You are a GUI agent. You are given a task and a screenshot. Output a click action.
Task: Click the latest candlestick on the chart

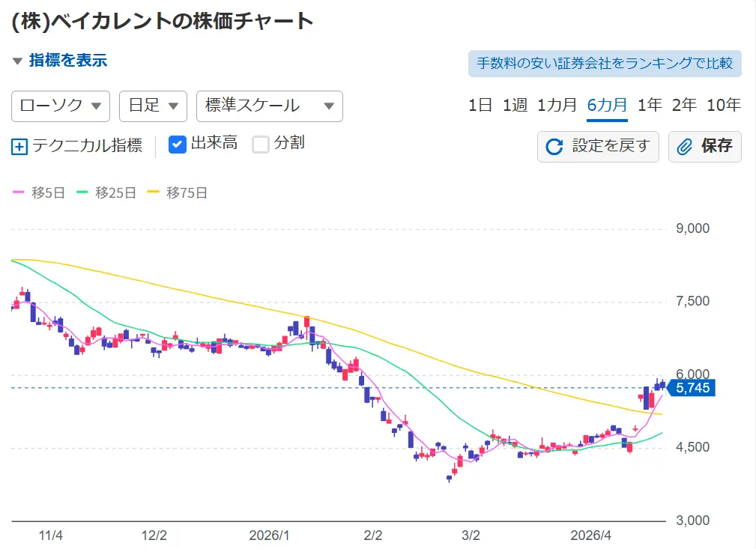tap(662, 384)
